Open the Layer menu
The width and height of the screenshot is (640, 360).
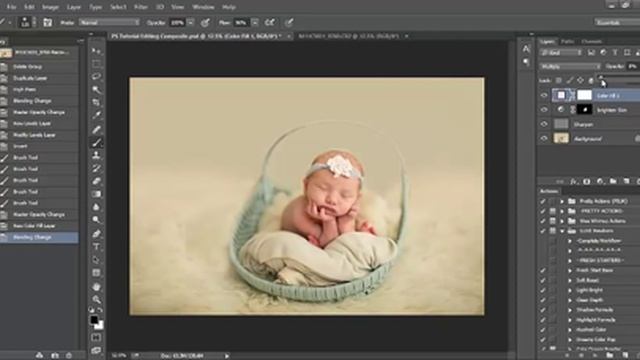[x=74, y=7]
